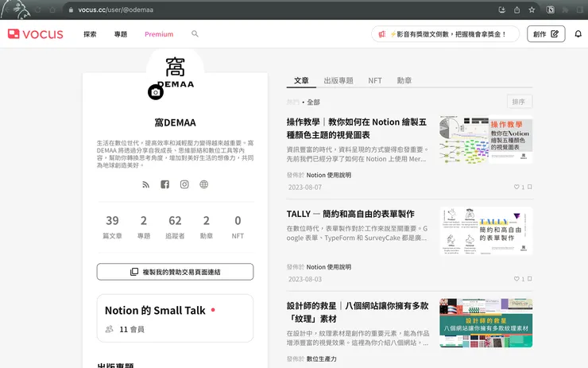Like the TALLY article
The height and width of the screenshot is (368, 588).
coord(516,279)
